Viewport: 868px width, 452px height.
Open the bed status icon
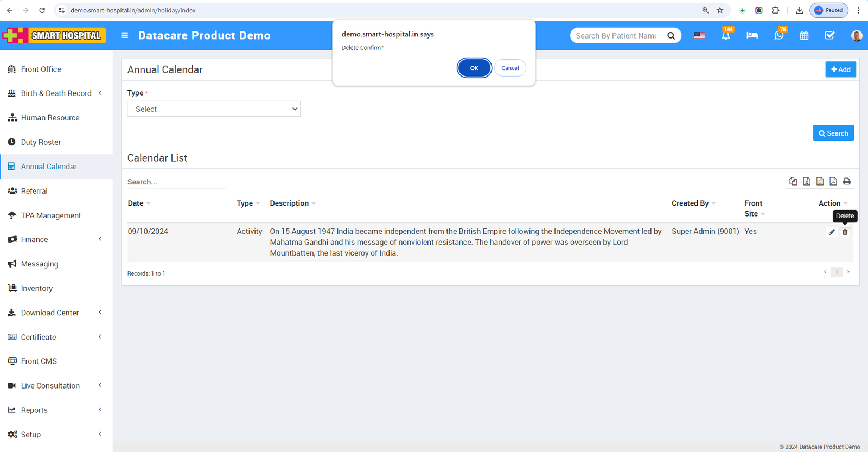tap(752, 35)
